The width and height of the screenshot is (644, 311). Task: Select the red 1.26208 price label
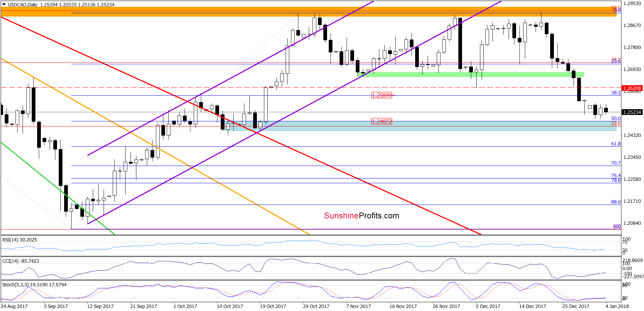point(632,88)
